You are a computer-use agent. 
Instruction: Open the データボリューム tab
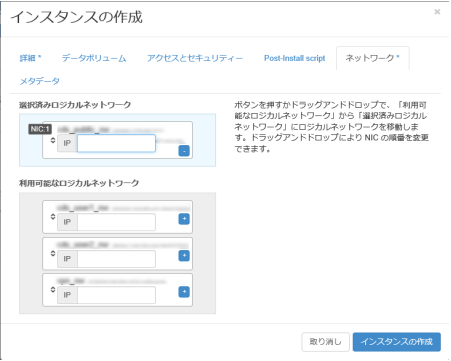94,58
